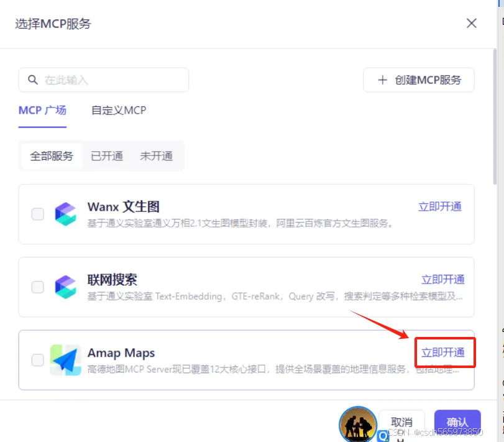Click 立即开通 for Amap Maps
The image size is (504, 442).
tap(444, 351)
